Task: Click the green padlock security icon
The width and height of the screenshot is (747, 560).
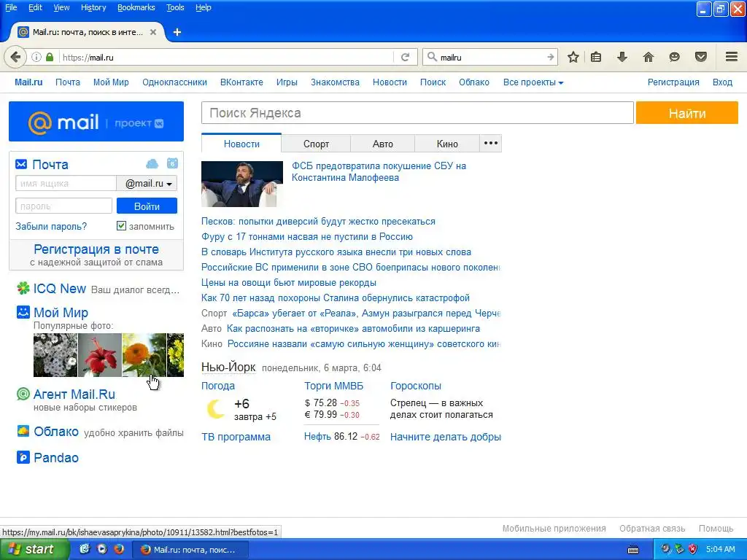Action: pyautogui.click(x=50, y=57)
